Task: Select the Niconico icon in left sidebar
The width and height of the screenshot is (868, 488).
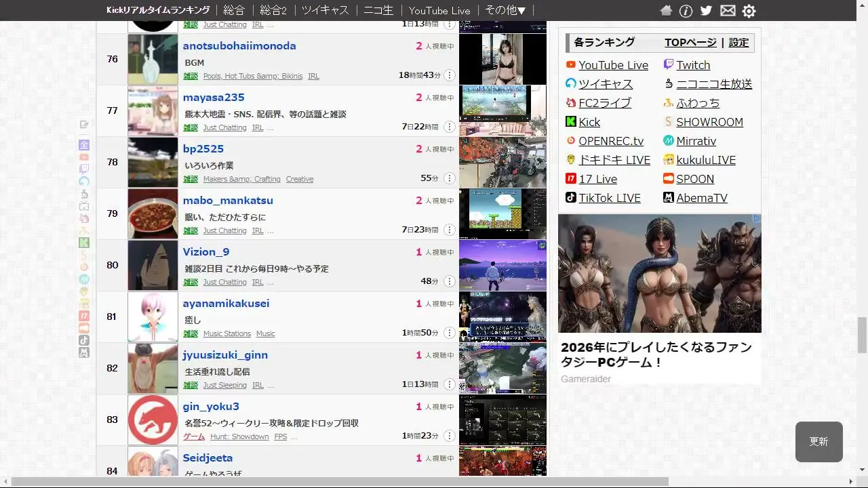Action: click(84, 194)
